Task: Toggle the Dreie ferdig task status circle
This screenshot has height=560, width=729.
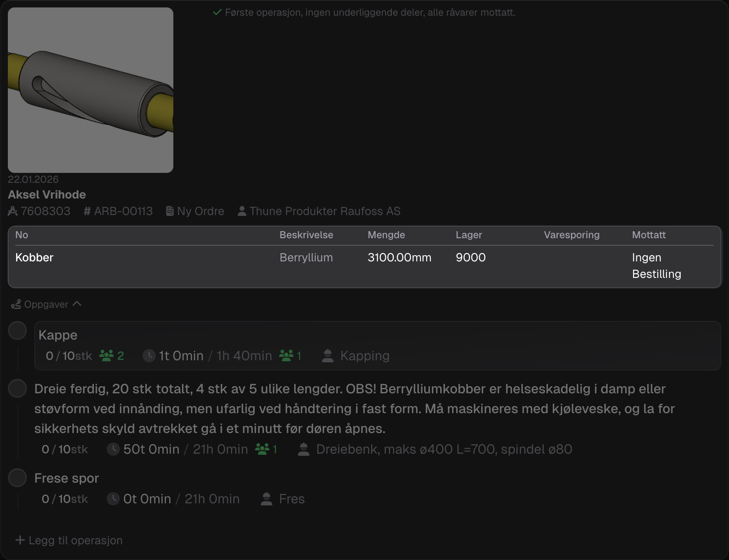Action: tap(17, 389)
